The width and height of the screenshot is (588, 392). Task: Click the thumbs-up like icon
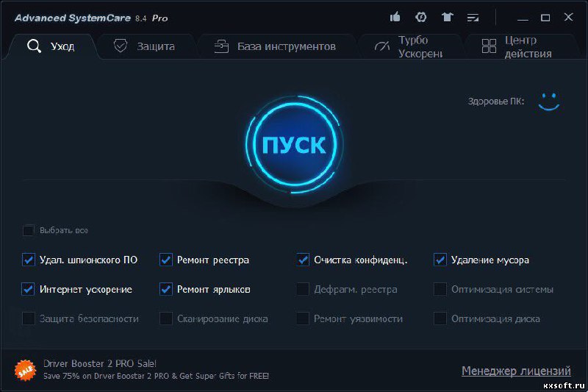(x=395, y=17)
